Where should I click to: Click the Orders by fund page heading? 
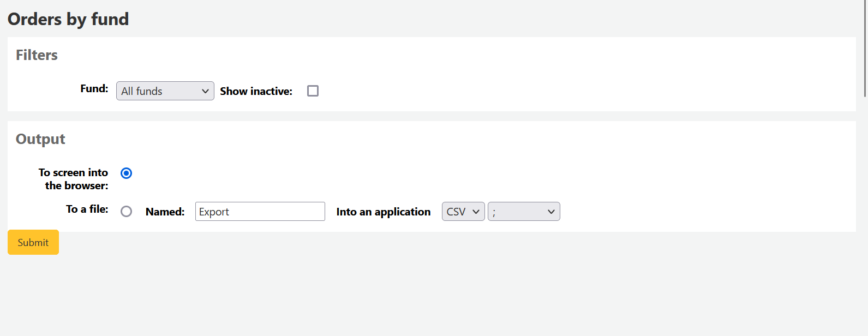tap(68, 19)
